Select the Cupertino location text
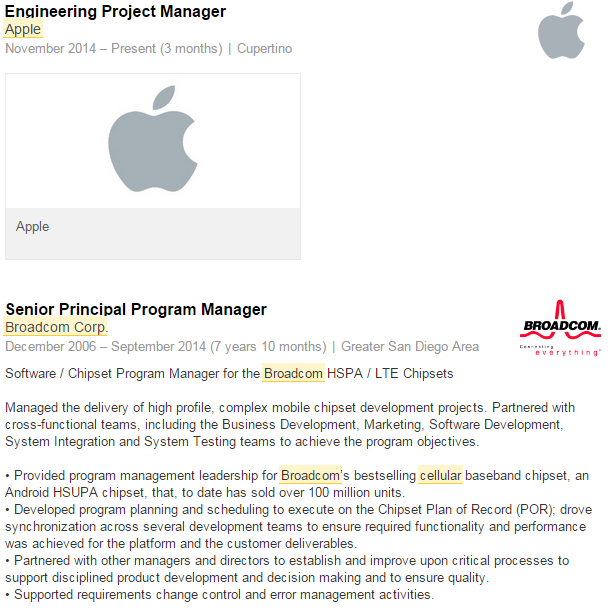 pos(265,48)
